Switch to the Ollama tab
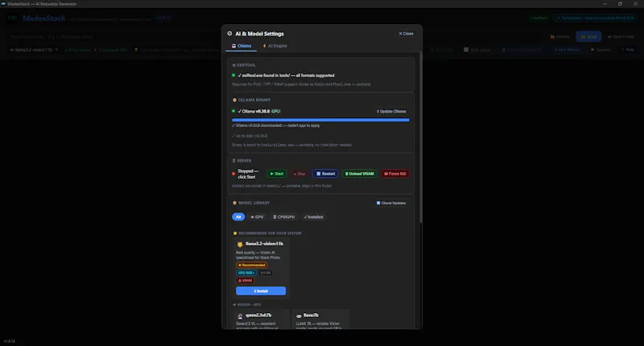 tap(241, 46)
